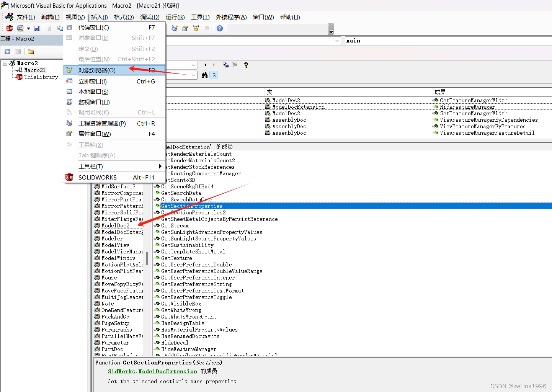This screenshot has height=392, width=552.
Task: Select HideFeatureManager in search results members
Action: pos(467,107)
